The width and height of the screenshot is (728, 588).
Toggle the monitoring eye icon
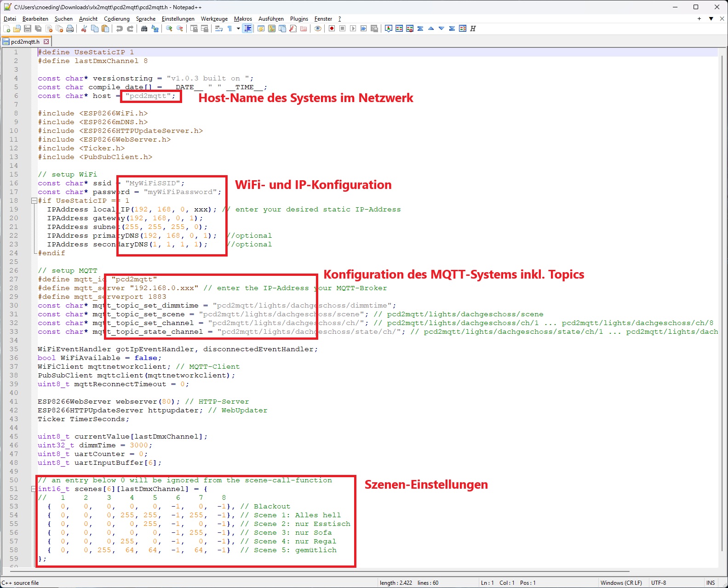(318, 29)
